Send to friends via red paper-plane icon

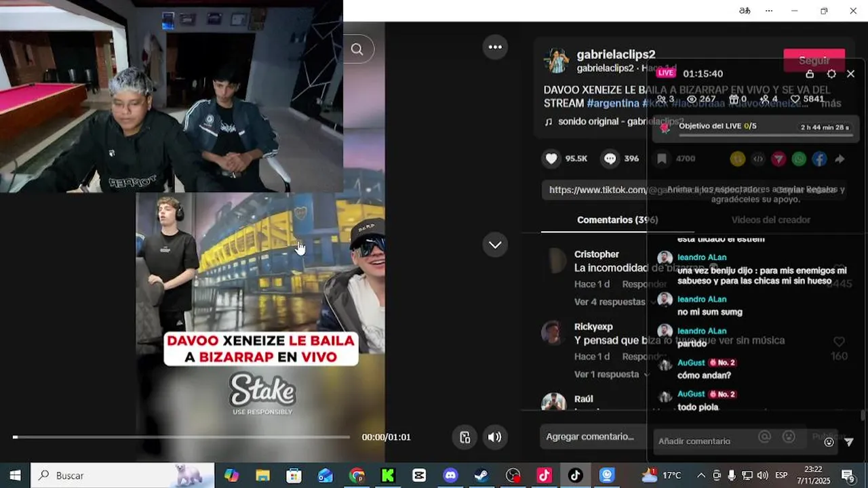point(778,159)
